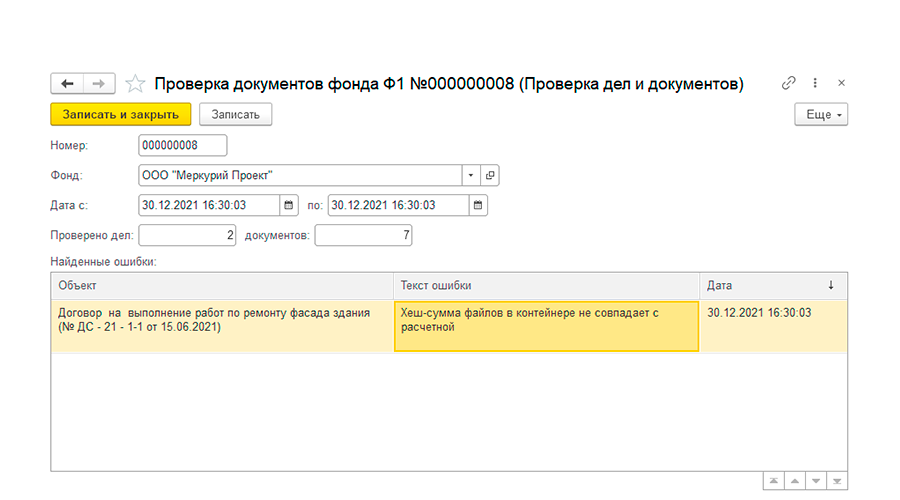Screen dimensions: 900x500
Task: Open the Фонд item with open-link icon
Action: coord(490,175)
